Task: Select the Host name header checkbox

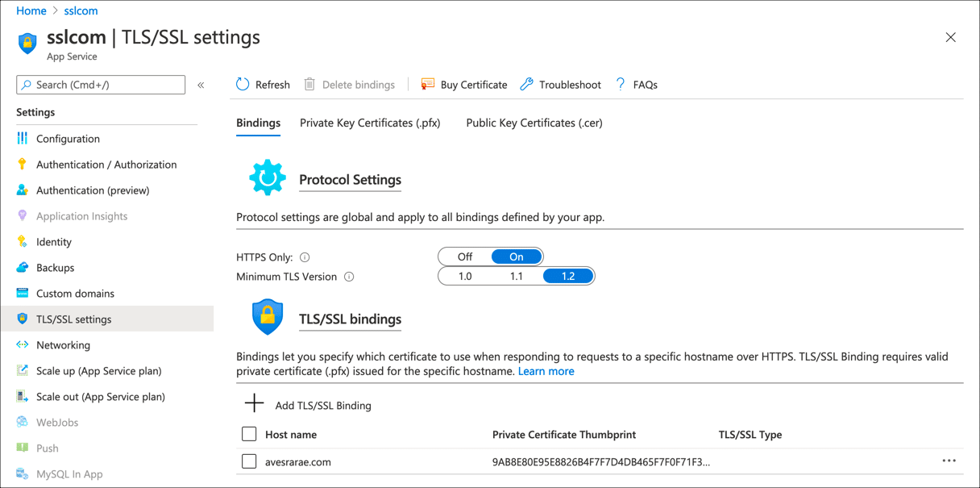Action: 249,434
